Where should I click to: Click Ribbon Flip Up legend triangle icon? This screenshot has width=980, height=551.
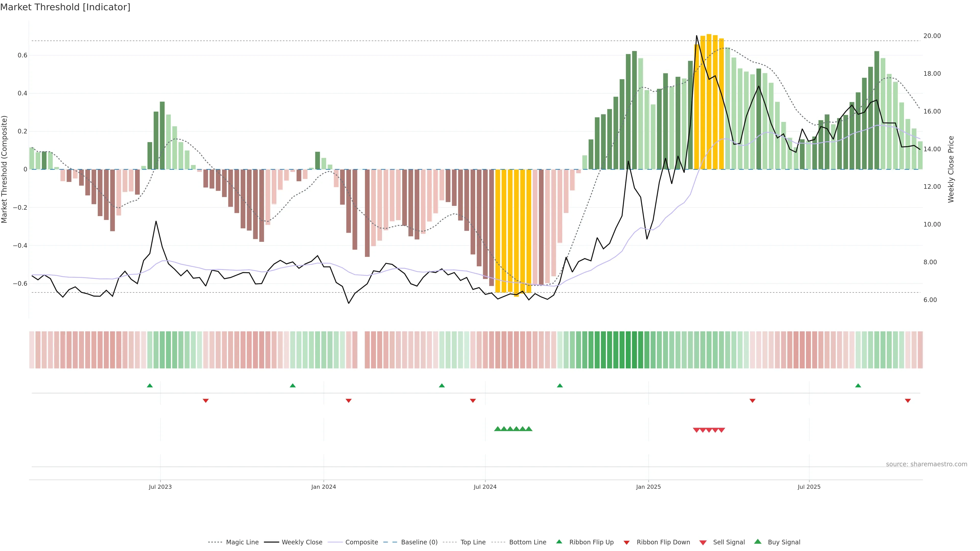coord(559,542)
